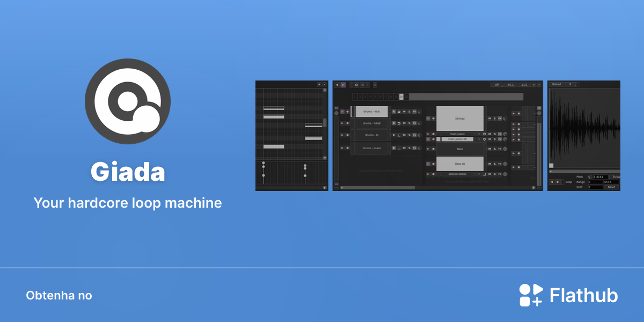
Task: Click the sample editor play button
Action: (x=558, y=181)
